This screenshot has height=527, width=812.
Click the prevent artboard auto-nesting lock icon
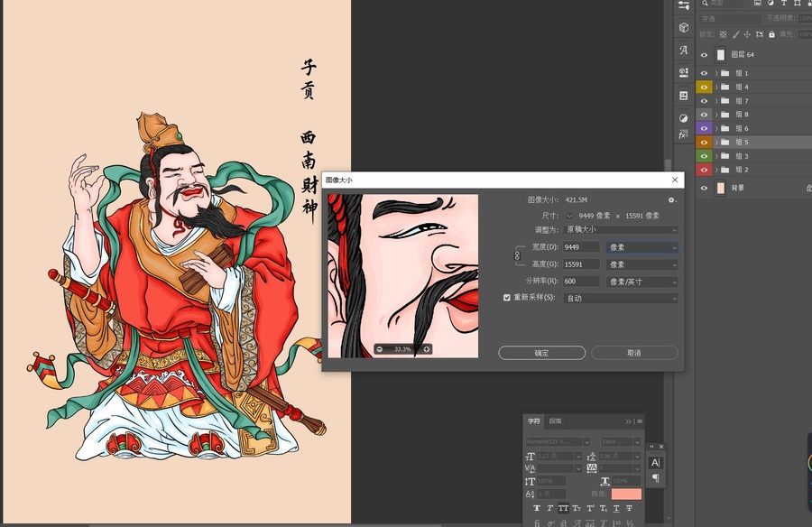(760, 34)
